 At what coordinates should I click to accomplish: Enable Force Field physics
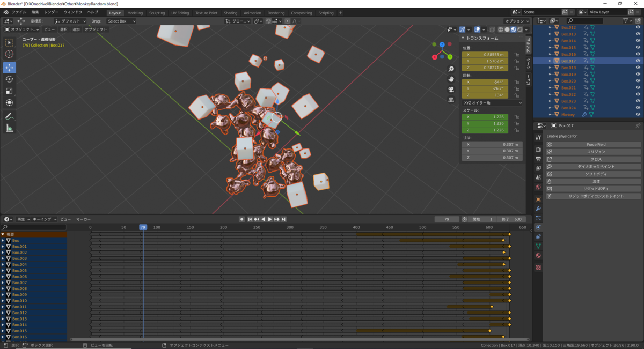[593, 144]
